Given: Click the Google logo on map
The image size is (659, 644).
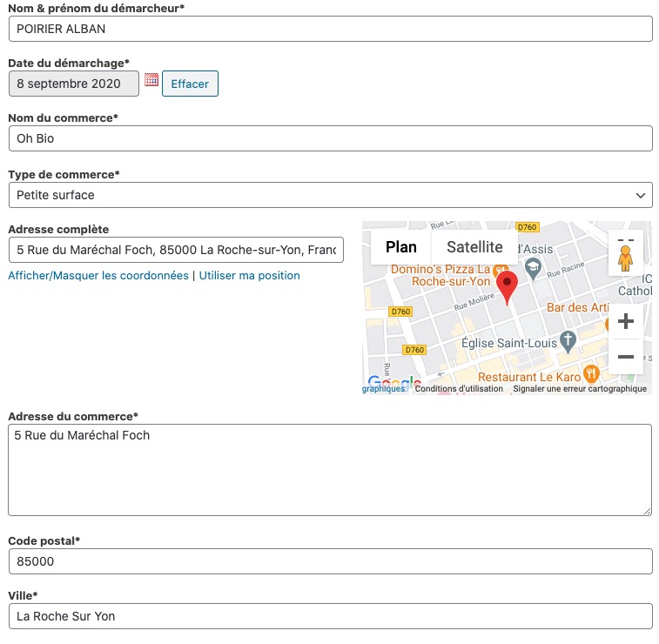Looking at the screenshot, I should pyautogui.click(x=393, y=381).
